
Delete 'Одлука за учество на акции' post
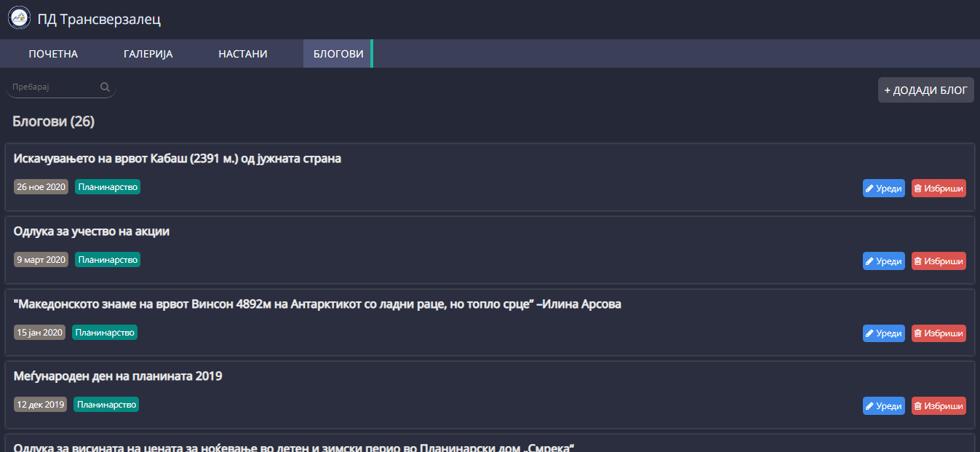point(939,261)
